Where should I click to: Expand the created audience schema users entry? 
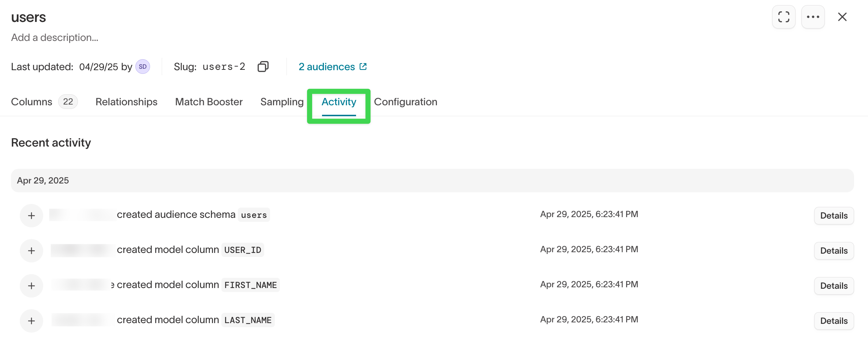[x=31, y=216]
